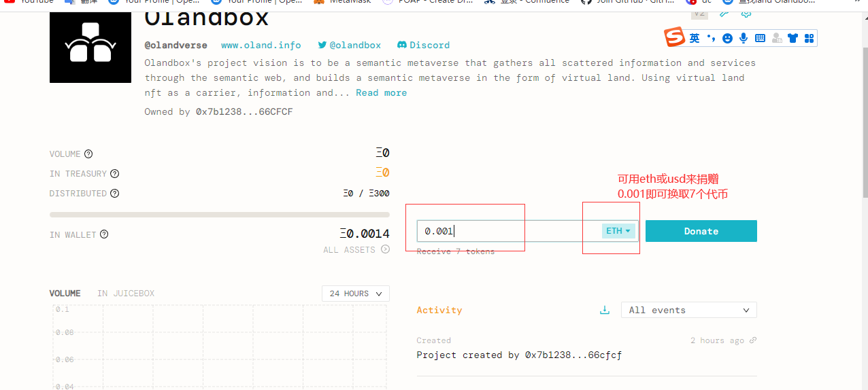The height and width of the screenshot is (390, 868).
Task: Click Read more in project description
Action: 381,93
